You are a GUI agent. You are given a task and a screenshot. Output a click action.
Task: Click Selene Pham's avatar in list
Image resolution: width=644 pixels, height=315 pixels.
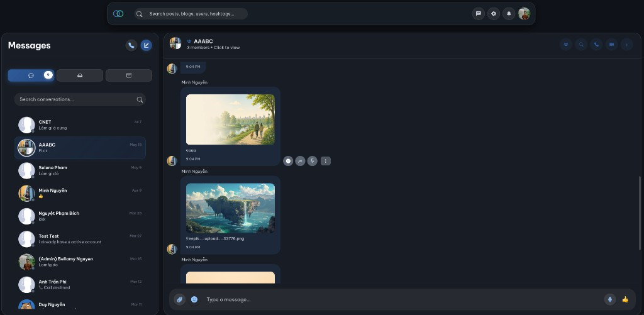[26, 170]
